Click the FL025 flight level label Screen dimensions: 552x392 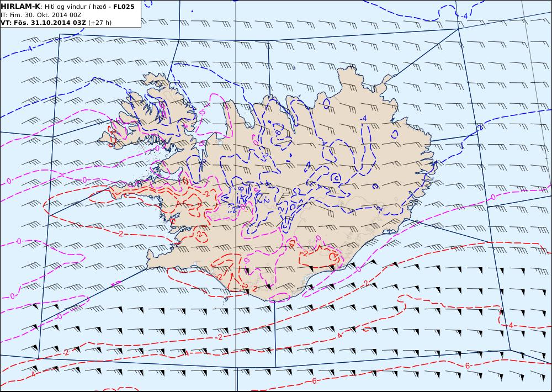click(124, 7)
